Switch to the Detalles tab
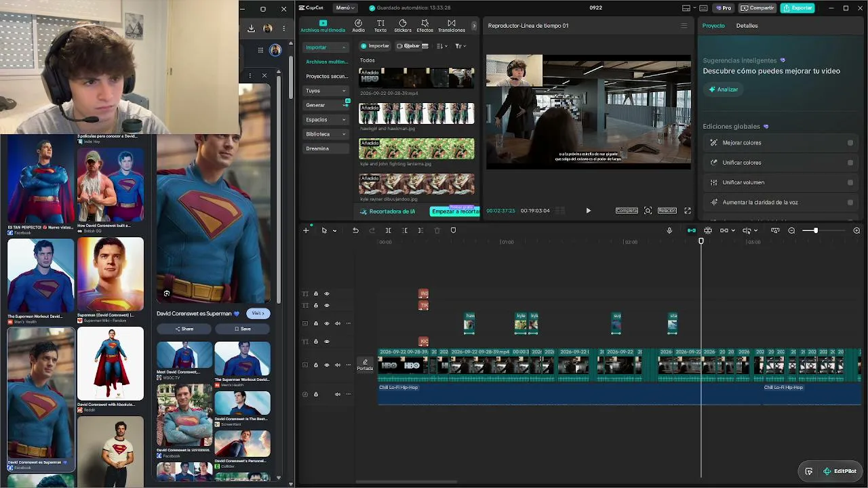This screenshot has height=488, width=868. 747,26
